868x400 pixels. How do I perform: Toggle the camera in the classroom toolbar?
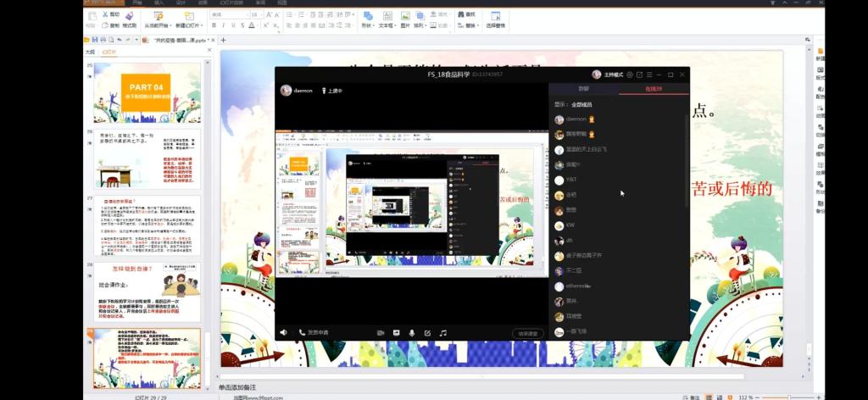381,333
